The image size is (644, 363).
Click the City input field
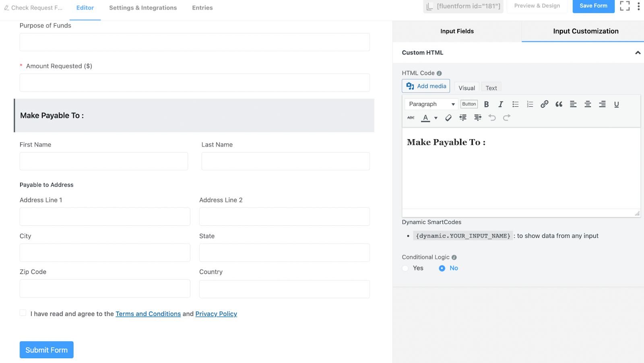(x=105, y=253)
